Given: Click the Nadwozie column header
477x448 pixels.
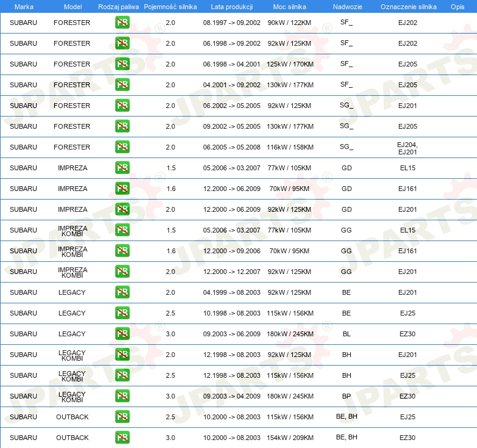Looking at the screenshot, I should pyautogui.click(x=348, y=7).
